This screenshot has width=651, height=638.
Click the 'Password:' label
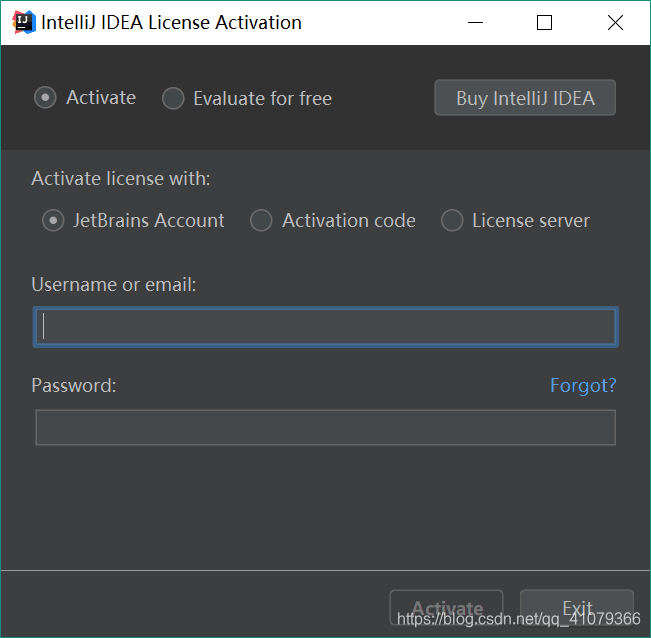[74, 386]
